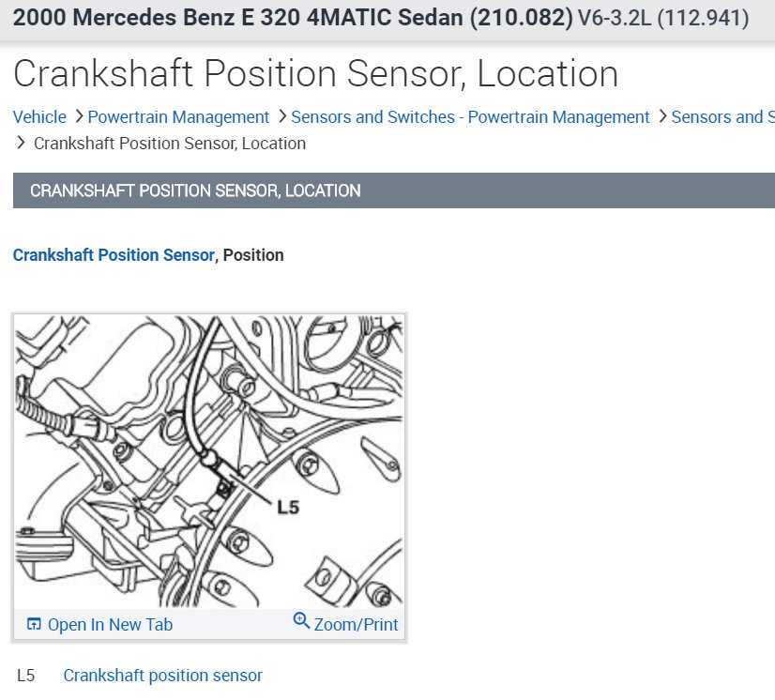The height and width of the screenshot is (700, 775).
Task: Click the chevron before Sensors and Switches
Action: [282, 116]
